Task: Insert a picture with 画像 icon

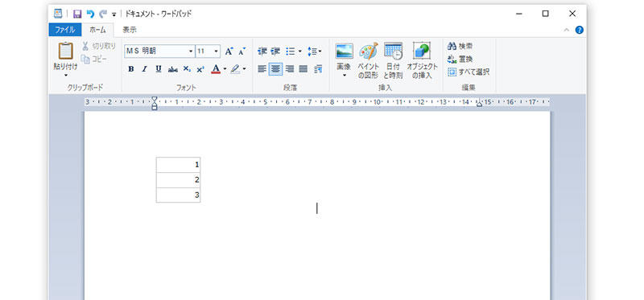Action: (x=344, y=51)
